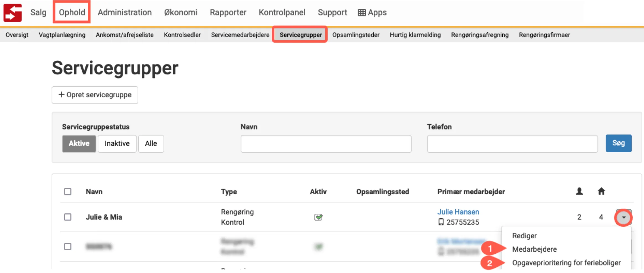This screenshot has height=273, width=644.
Task: Open the Support main menu
Action: [332, 12]
